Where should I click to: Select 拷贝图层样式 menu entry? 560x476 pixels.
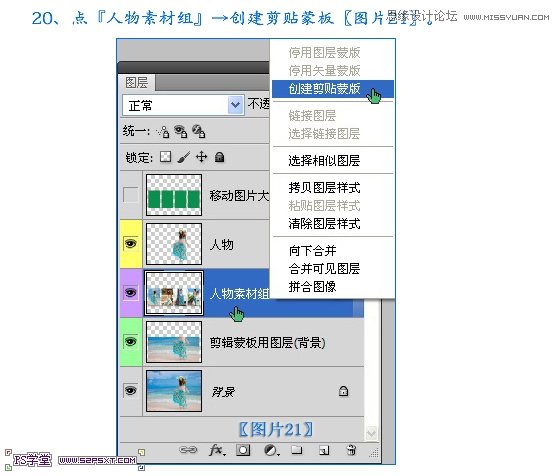324,188
